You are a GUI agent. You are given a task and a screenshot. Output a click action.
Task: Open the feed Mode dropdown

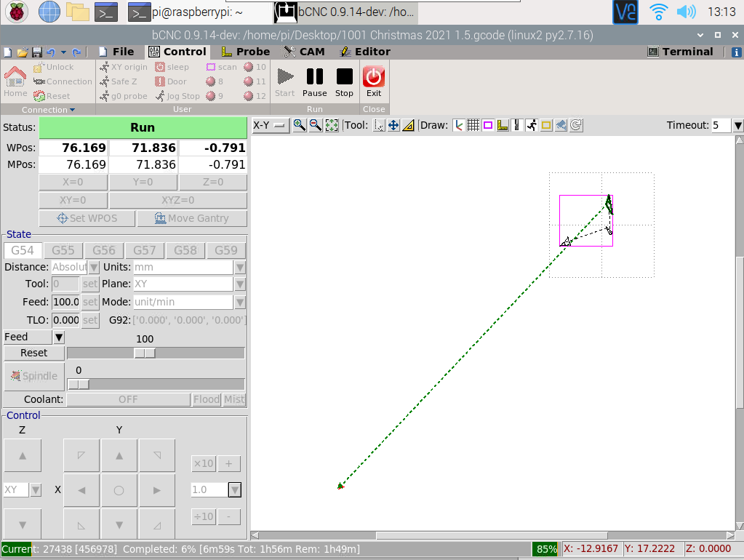(x=240, y=302)
